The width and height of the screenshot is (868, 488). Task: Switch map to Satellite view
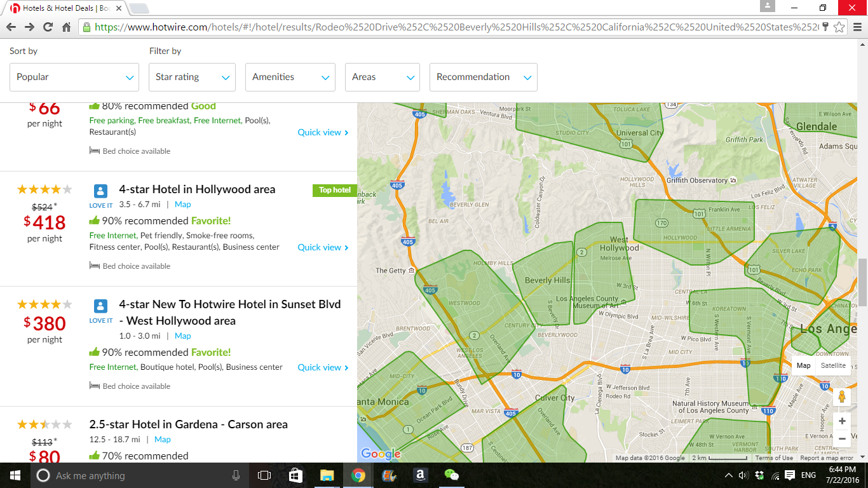(x=832, y=365)
